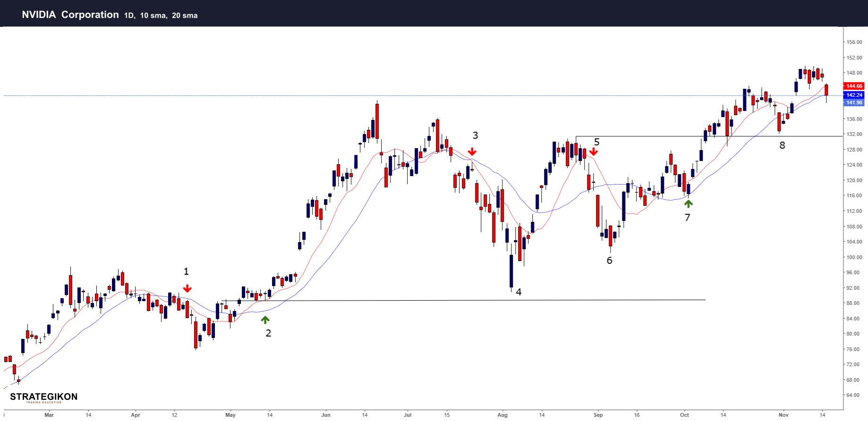Click the 116.00 price axis label

click(x=854, y=195)
